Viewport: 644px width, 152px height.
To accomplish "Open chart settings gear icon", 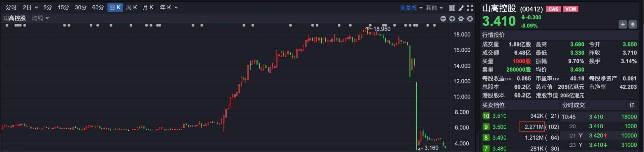I will pos(461,19).
